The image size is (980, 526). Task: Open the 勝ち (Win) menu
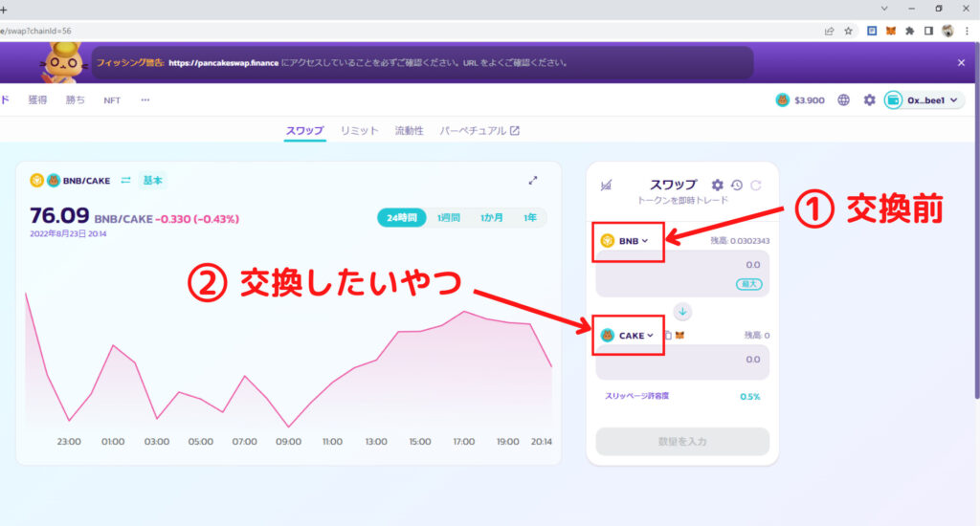[75, 100]
